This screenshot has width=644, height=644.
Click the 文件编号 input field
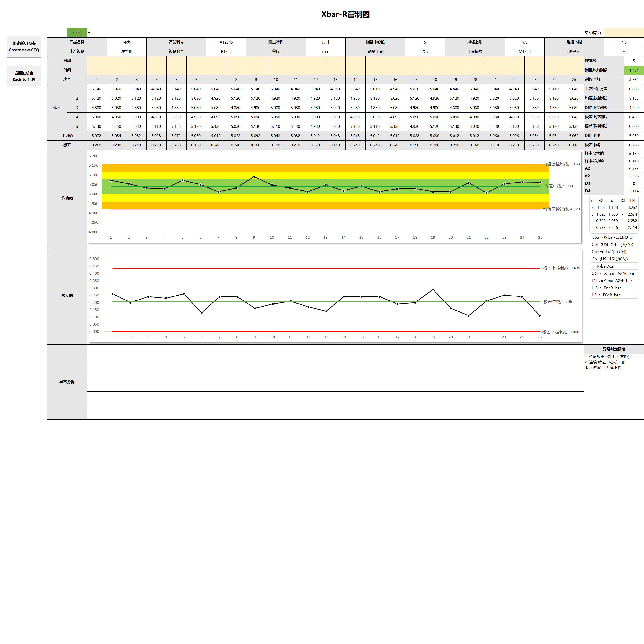pos(624,33)
